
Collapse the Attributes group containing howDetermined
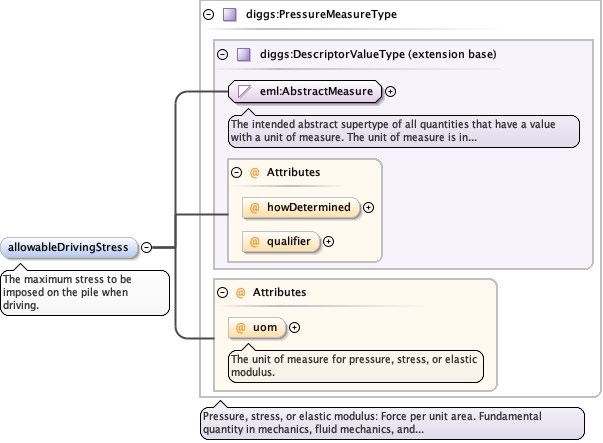[x=237, y=172]
